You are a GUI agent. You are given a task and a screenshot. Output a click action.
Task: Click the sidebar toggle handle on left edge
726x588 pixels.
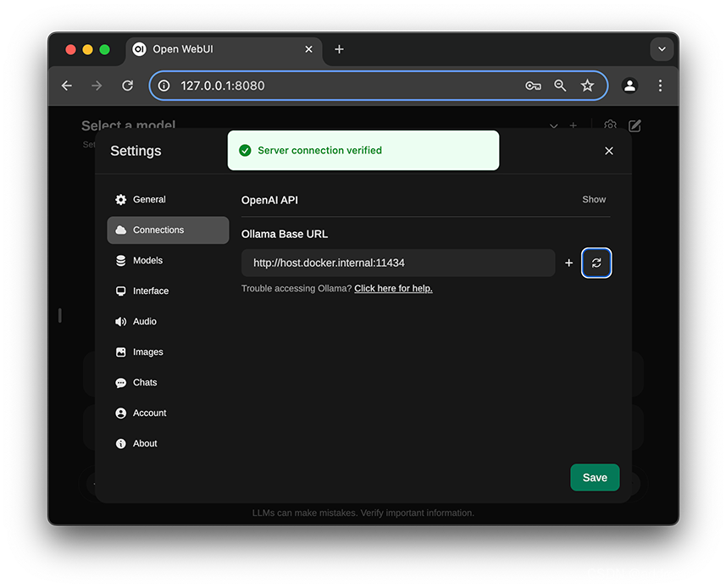pyautogui.click(x=60, y=315)
